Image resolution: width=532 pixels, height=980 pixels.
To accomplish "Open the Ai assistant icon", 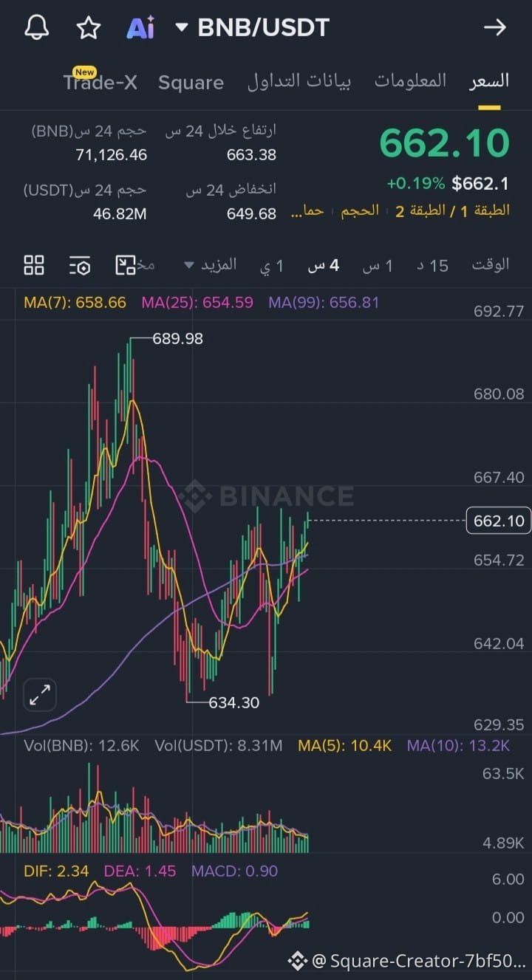I will [140, 28].
